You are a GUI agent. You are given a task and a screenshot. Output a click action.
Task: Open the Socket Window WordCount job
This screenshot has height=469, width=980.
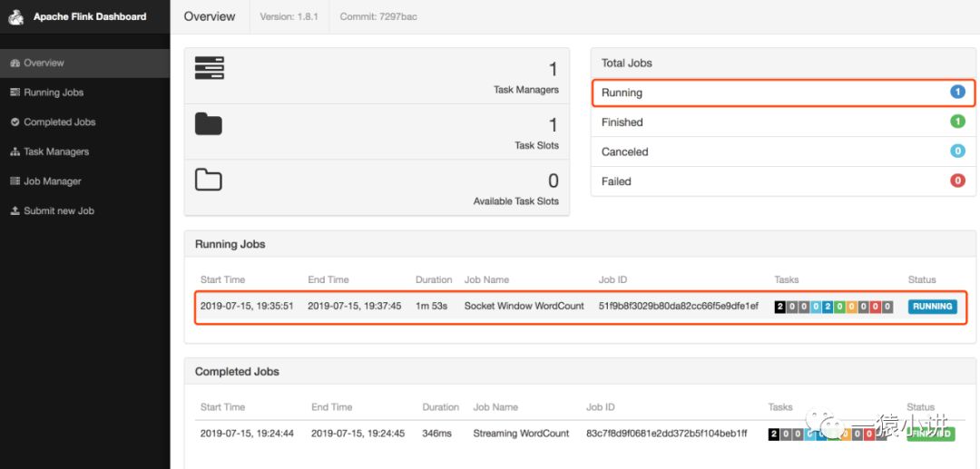(x=524, y=306)
